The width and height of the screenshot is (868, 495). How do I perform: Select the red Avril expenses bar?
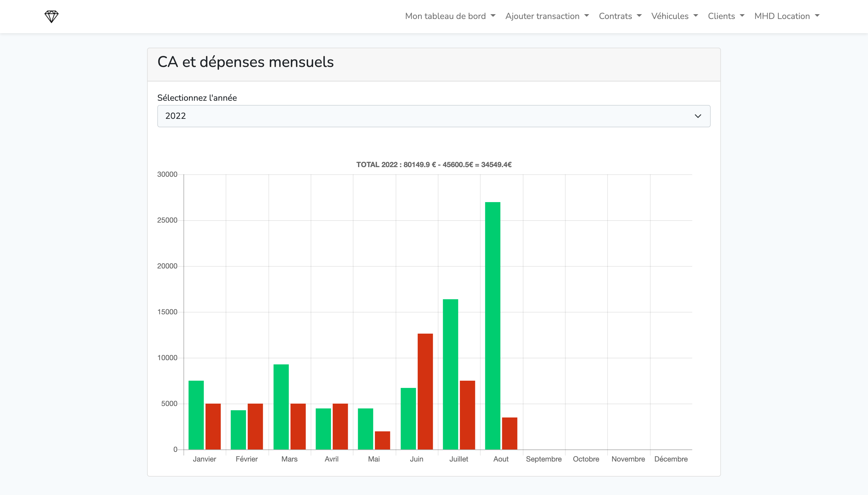click(x=340, y=426)
